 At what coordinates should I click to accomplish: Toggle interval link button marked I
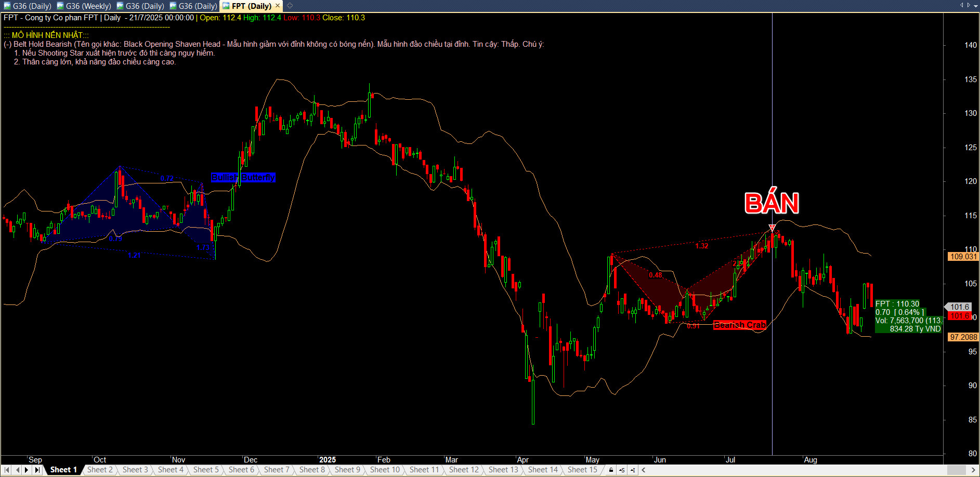tap(633, 470)
